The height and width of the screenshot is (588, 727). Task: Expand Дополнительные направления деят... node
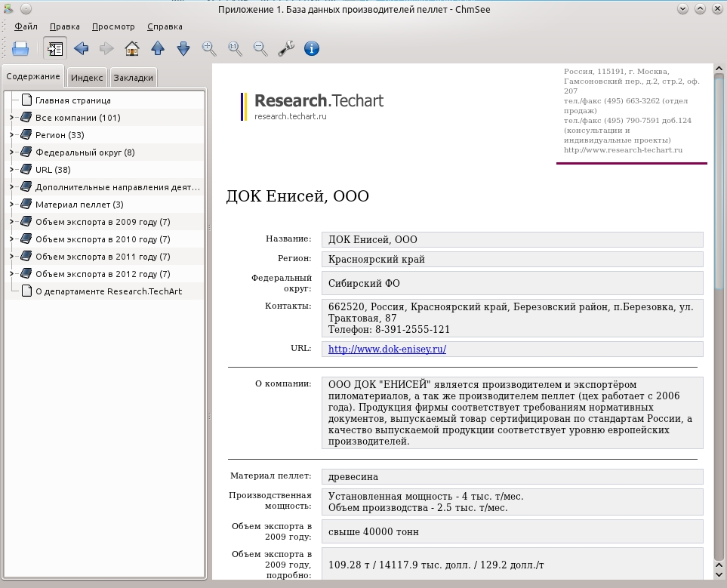[11, 187]
